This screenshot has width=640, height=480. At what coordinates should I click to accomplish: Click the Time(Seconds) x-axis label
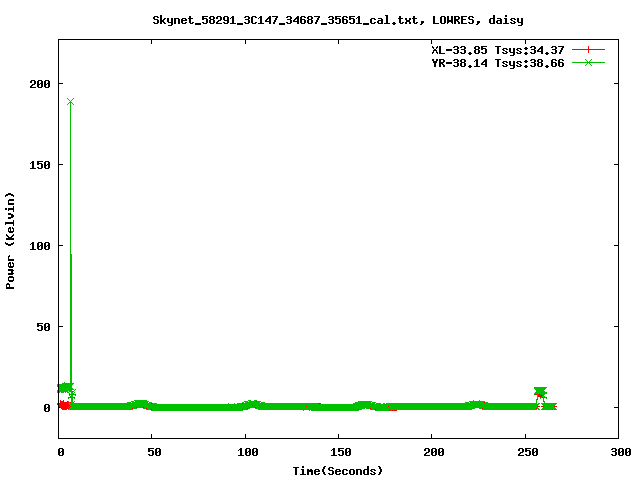coord(338,471)
